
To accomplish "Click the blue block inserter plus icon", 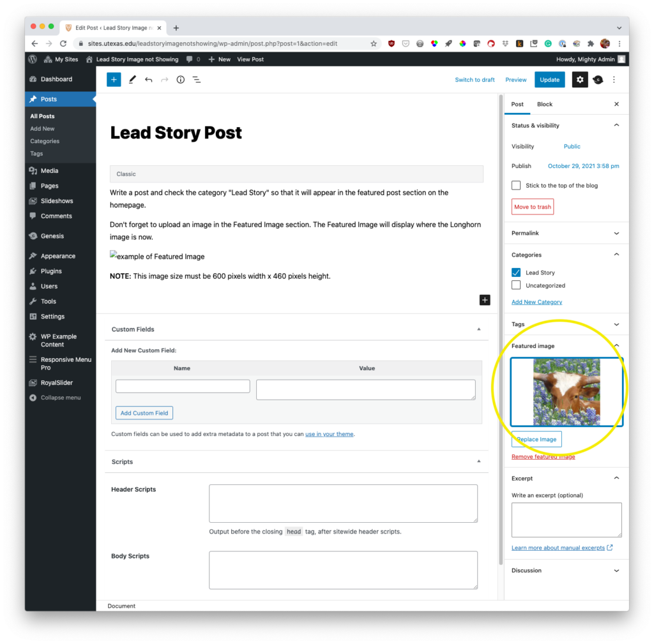I will (114, 80).
